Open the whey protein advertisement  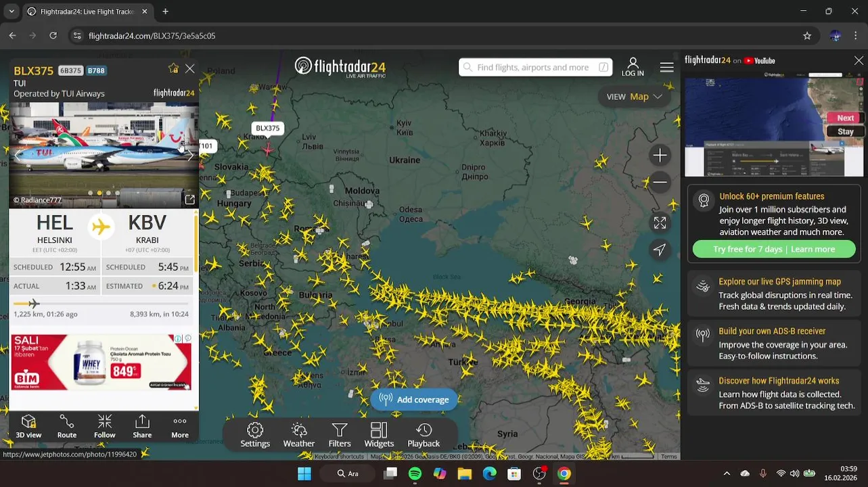click(x=101, y=362)
